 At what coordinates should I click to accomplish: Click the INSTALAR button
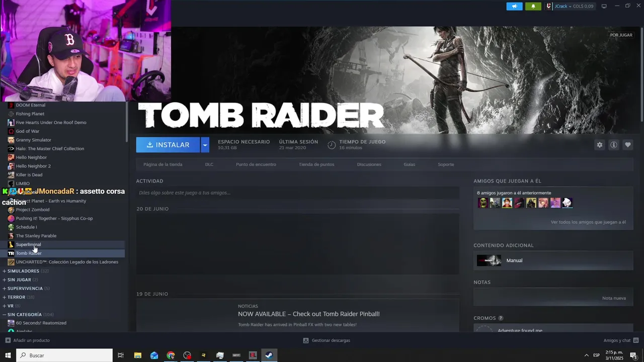point(168,145)
